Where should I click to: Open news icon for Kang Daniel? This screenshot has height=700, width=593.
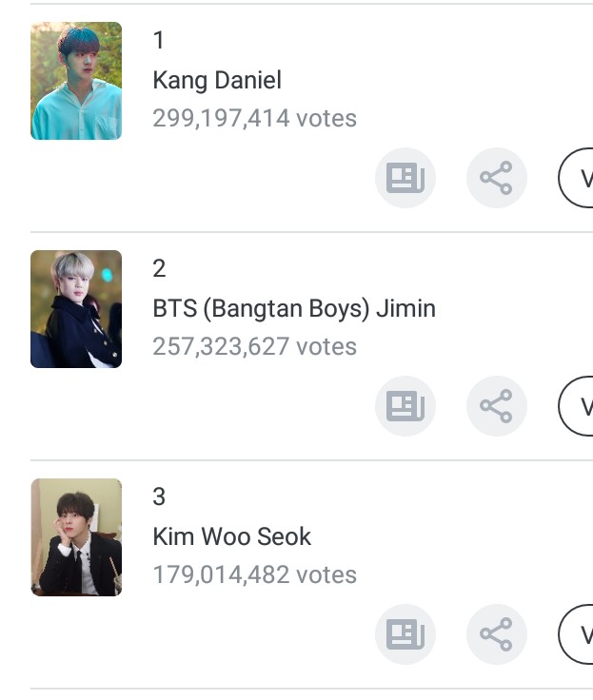coord(405,178)
